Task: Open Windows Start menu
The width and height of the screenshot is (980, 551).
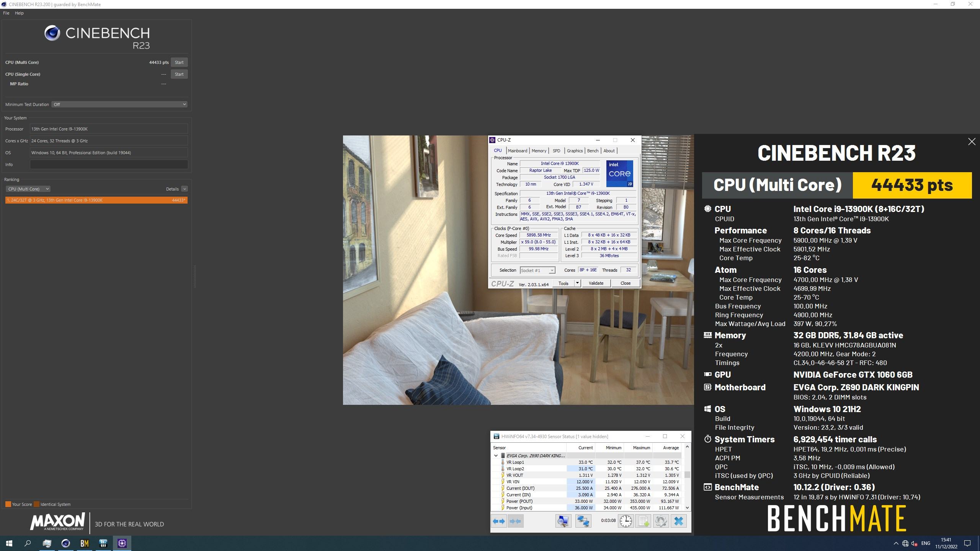Action: point(9,543)
